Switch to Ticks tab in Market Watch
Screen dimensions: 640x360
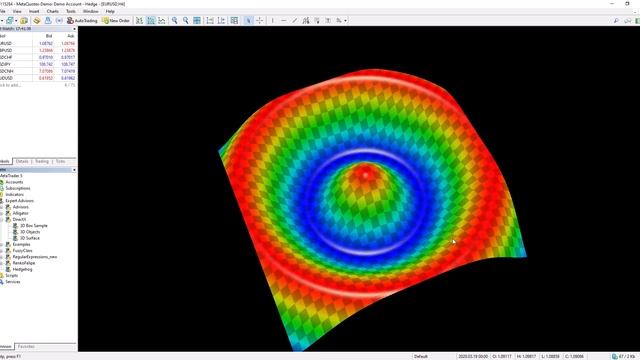click(x=60, y=162)
